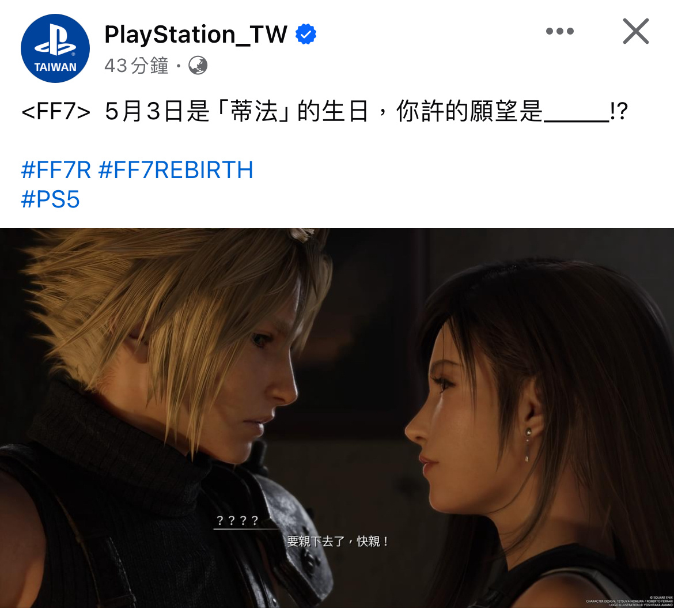Open the #FF7R hashtag
Viewport: 674px width, 616px height.
(56, 170)
